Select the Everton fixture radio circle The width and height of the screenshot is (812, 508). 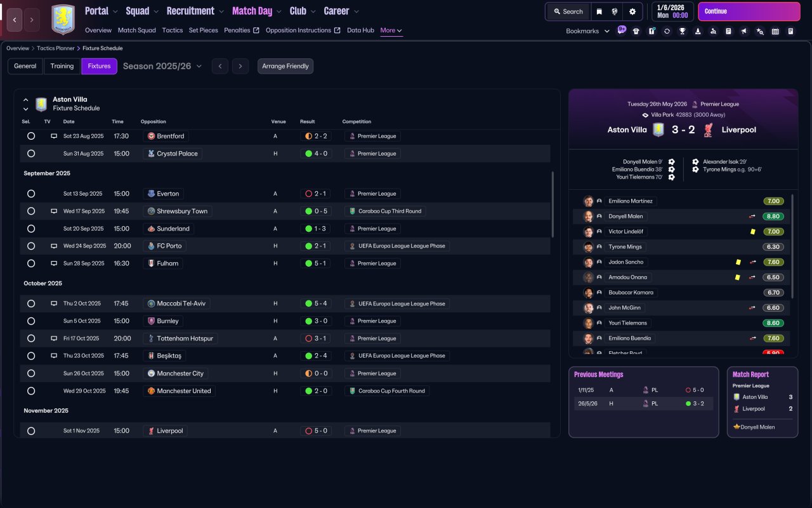tap(31, 194)
